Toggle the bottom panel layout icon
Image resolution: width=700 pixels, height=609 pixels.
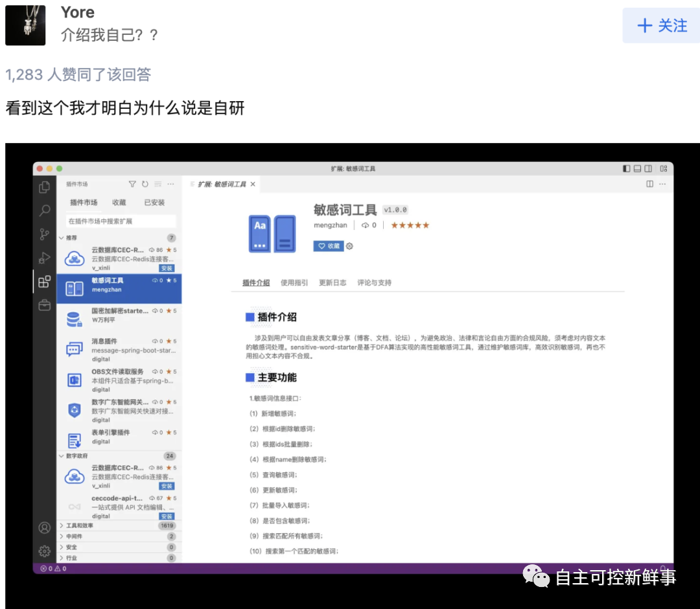coord(638,168)
